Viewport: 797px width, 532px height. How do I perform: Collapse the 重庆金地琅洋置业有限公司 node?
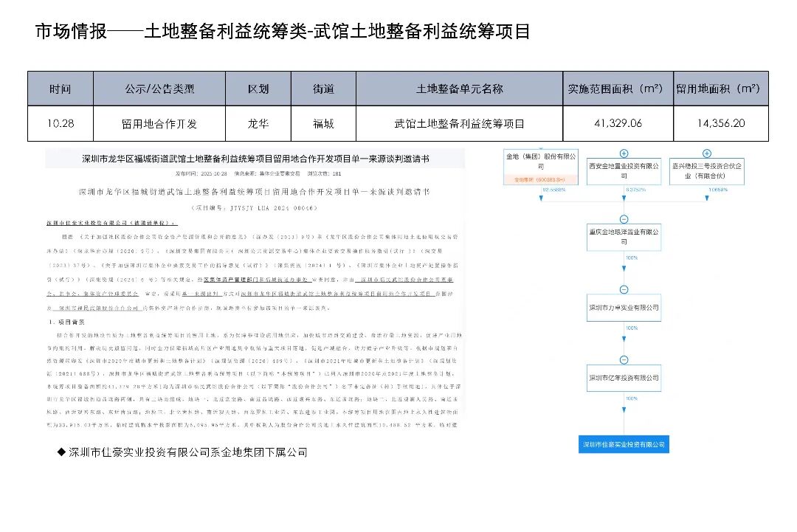click(624, 219)
